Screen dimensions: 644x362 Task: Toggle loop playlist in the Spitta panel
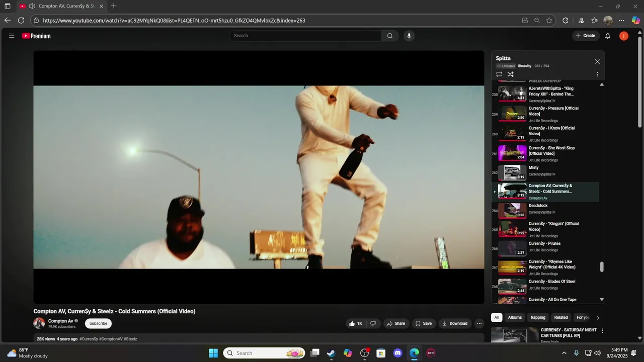499,74
